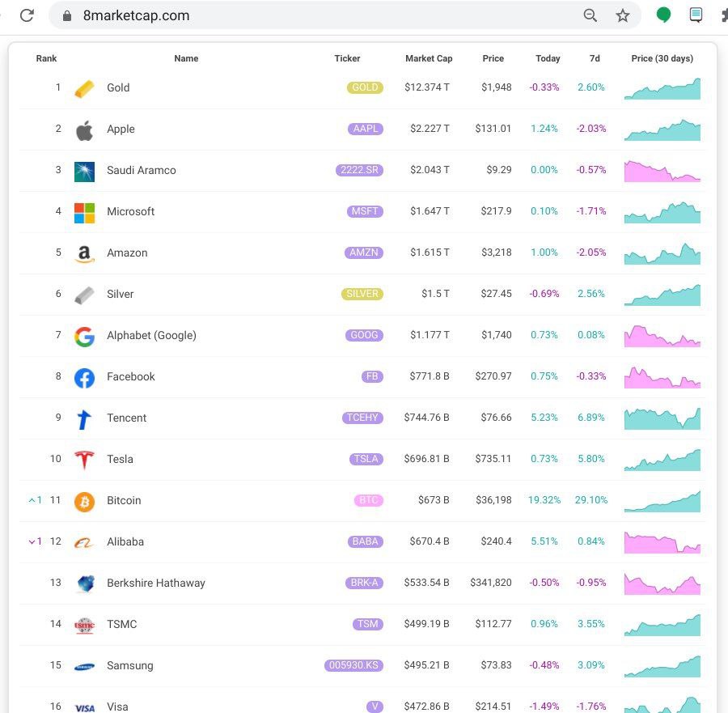Click the 005930.KS ticker badge
This screenshot has height=713, width=728.
[353, 665]
